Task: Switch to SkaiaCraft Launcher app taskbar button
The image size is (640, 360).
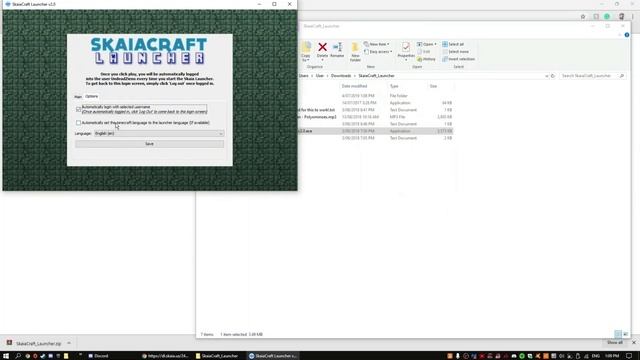Action: click(x=273, y=356)
